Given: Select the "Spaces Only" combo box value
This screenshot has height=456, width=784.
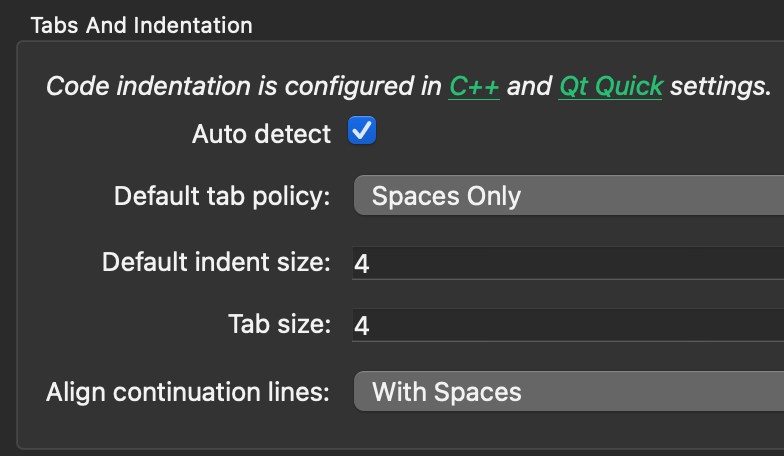Looking at the screenshot, I should (x=446, y=196).
